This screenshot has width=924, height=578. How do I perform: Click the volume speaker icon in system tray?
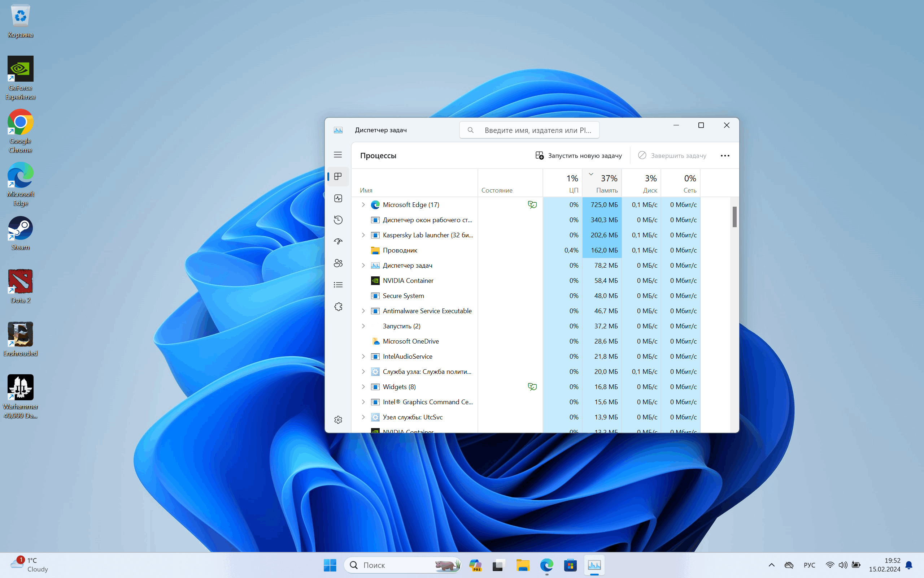point(843,565)
